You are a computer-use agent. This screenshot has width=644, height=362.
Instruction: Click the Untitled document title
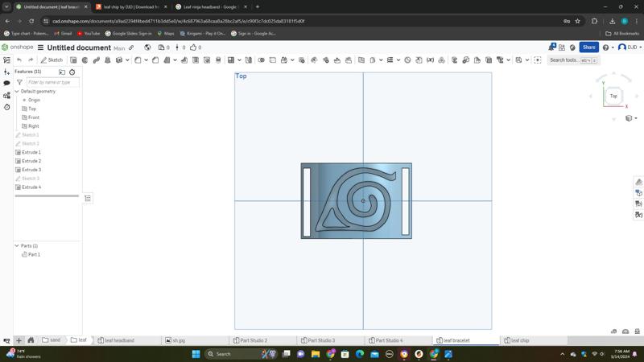[x=79, y=47]
